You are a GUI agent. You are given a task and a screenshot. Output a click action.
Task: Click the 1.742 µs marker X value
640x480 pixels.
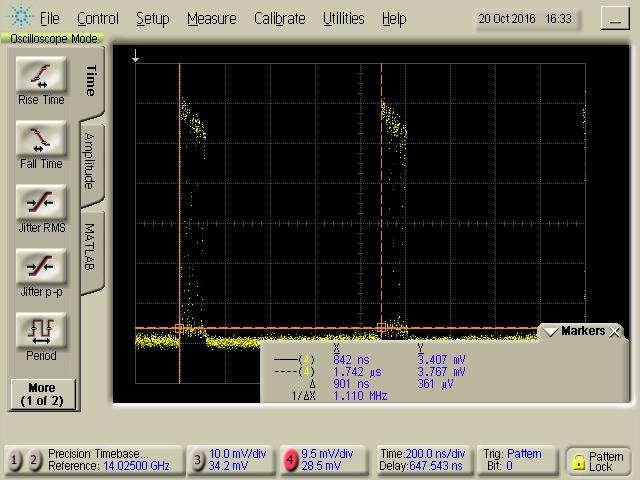[357, 372]
